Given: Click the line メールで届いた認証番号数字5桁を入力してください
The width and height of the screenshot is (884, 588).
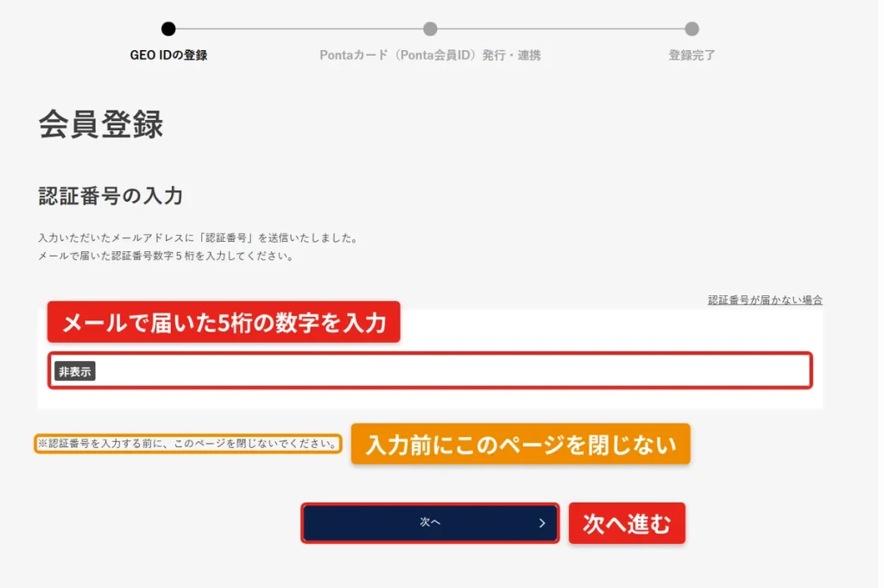Looking at the screenshot, I should point(167,256).
